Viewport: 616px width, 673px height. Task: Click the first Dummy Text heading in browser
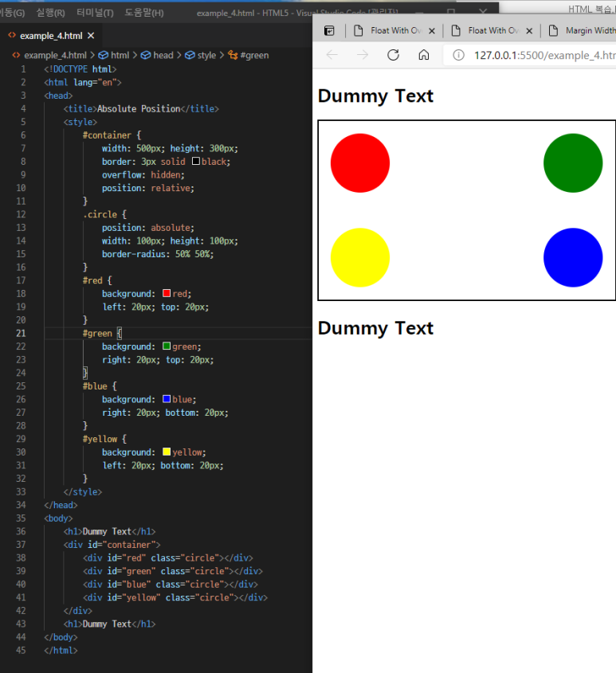coord(375,96)
